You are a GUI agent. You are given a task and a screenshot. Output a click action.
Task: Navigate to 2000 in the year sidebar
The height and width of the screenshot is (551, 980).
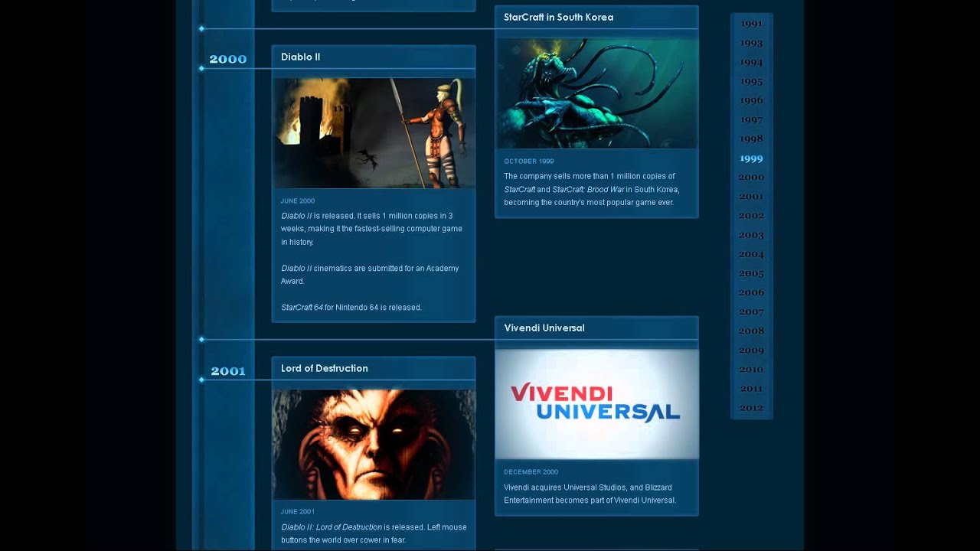751,178
